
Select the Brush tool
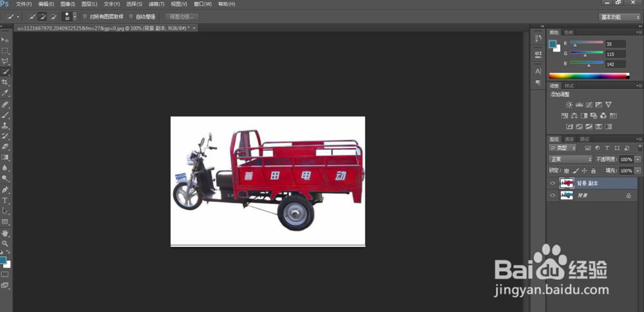click(5, 115)
